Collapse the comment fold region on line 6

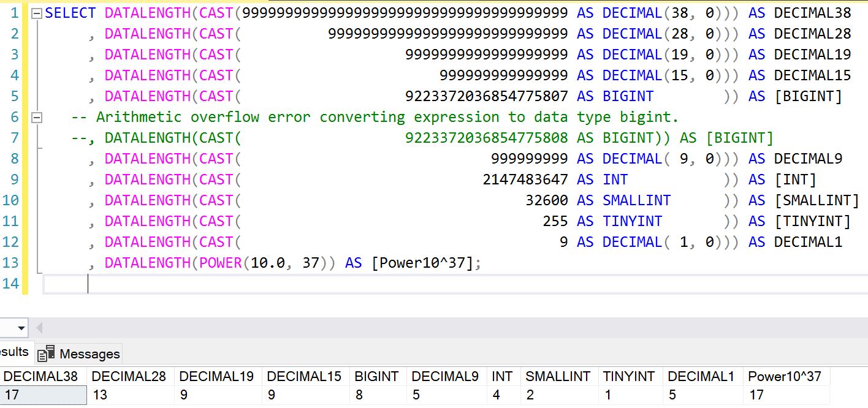point(36,116)
